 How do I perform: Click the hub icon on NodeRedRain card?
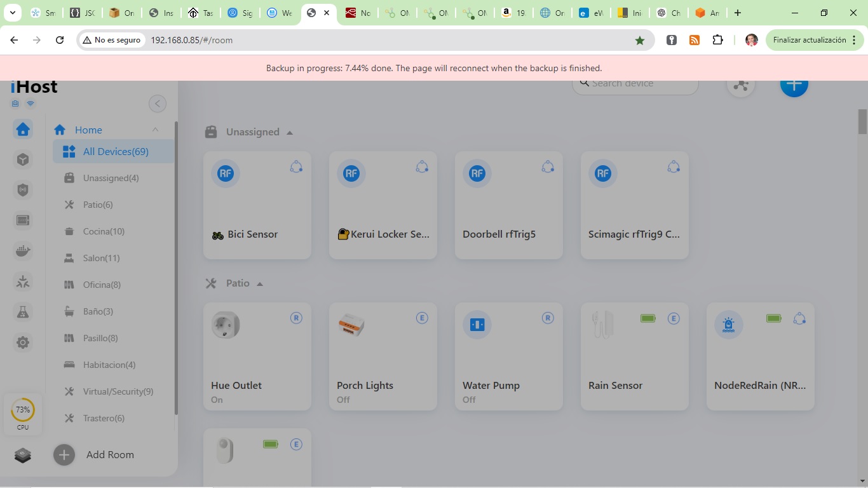[799, 318]
